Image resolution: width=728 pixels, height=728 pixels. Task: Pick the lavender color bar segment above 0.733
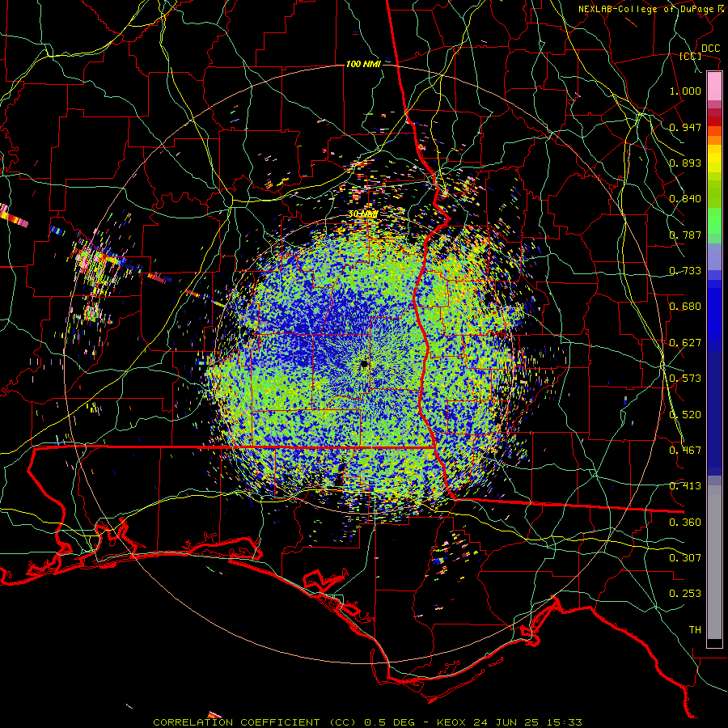click(714, 256)
